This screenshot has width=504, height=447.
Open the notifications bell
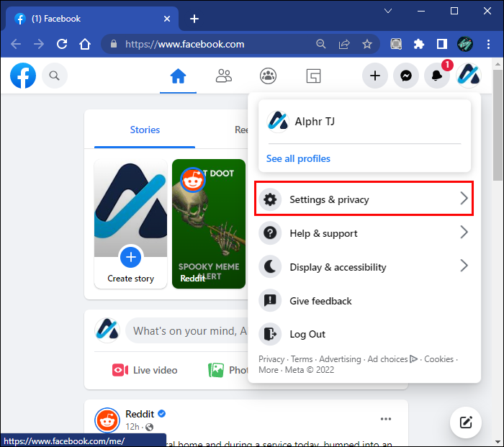(x=437, y=76)
